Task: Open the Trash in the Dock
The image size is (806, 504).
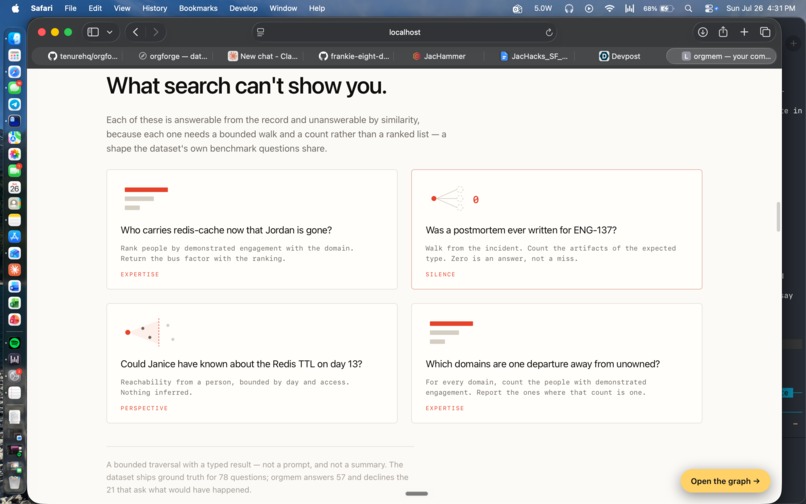Action: [x=14, y=482]
